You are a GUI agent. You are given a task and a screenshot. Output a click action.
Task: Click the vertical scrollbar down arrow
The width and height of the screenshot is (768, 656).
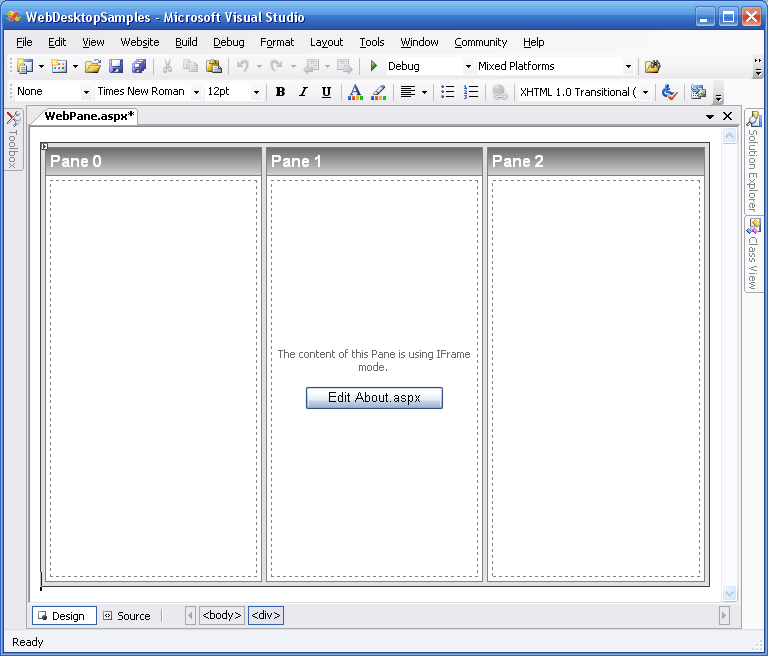(x=729, y=594)
